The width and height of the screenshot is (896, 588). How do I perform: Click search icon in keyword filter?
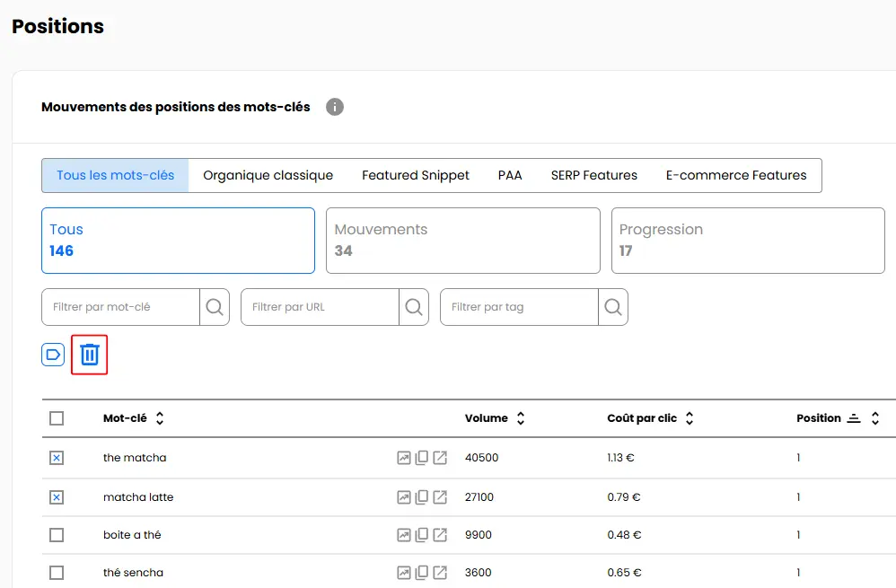coord(215,307)
